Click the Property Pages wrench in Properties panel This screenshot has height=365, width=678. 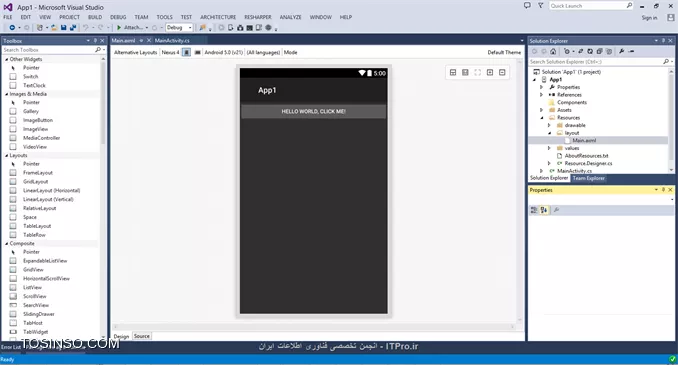pos(556,210)
